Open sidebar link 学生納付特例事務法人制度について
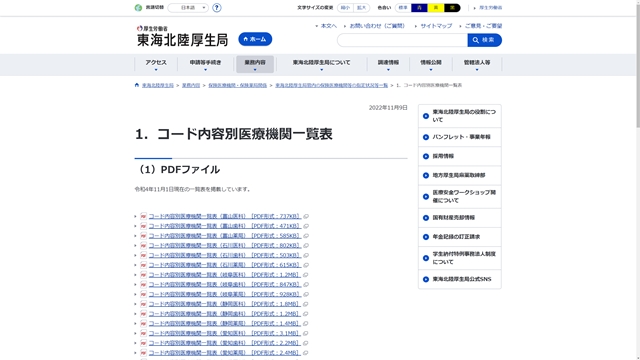Screen dimensions: 640x360 click(464, 258)
